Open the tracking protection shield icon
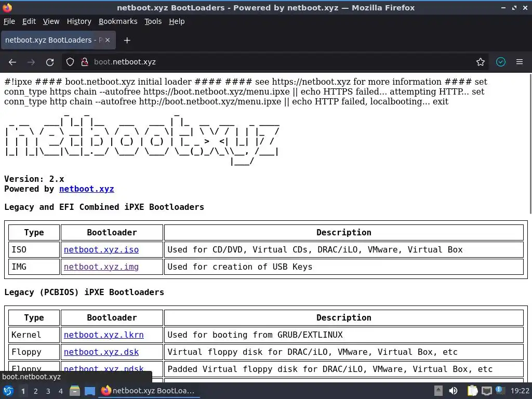The width and height of the screenshot is (532, 399). click(x=70, y=62)
